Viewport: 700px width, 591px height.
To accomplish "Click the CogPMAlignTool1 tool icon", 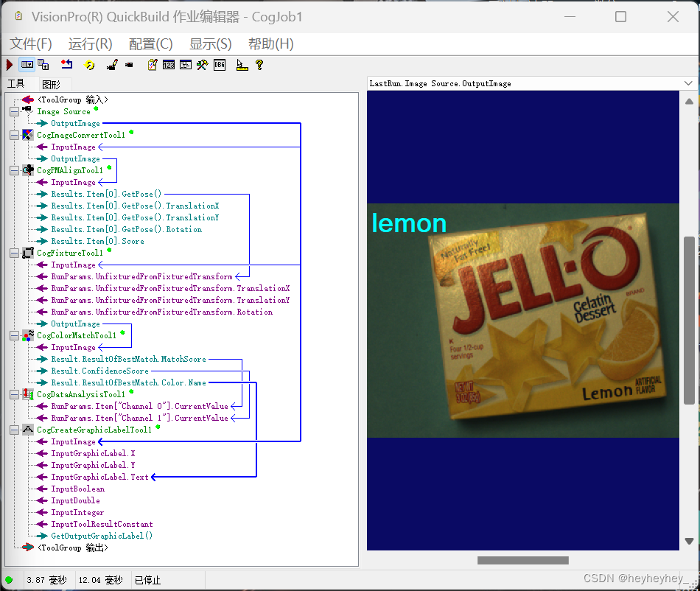I will [x=28, y=170].
